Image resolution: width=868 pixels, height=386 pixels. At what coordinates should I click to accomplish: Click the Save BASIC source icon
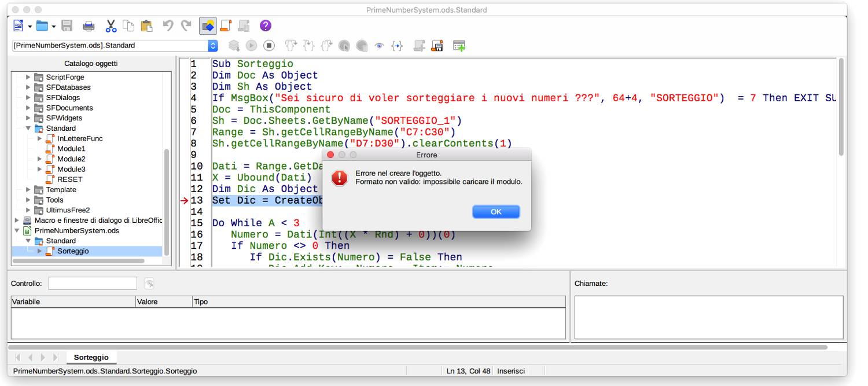point(438,45)
